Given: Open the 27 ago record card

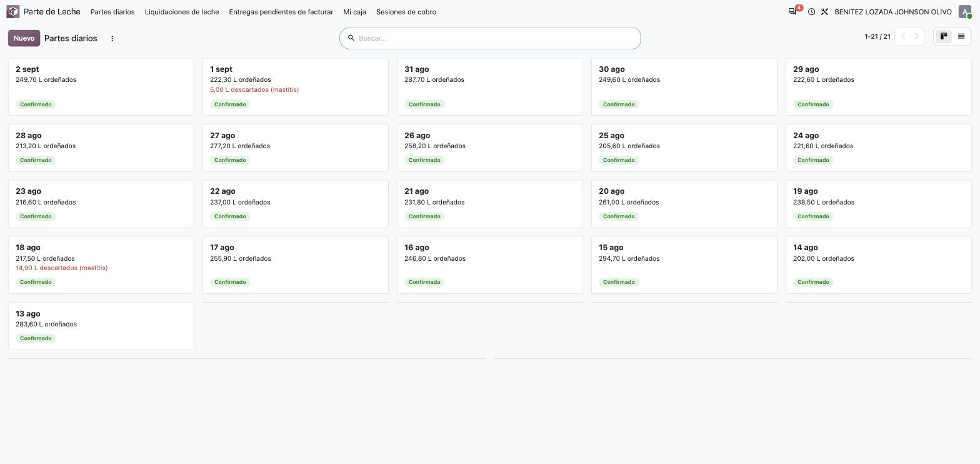Looking at the screenshot, I should coord(296,148).
